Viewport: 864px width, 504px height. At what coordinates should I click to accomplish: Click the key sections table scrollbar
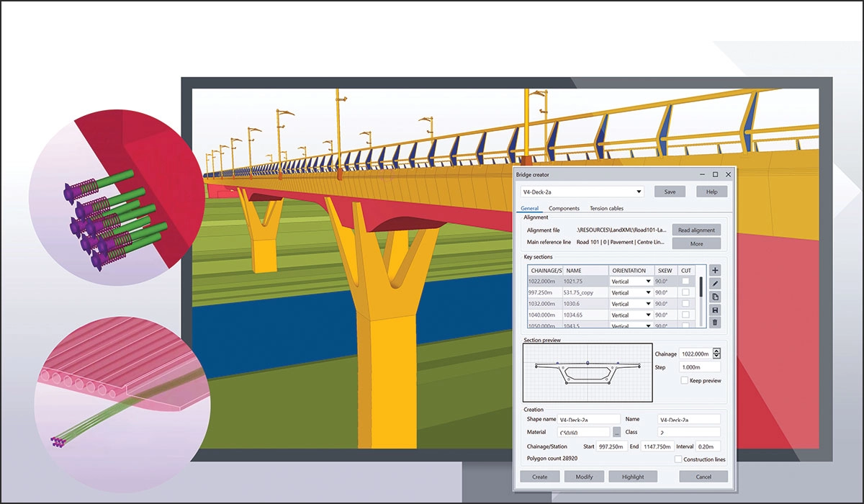click(x=701, y=287)
